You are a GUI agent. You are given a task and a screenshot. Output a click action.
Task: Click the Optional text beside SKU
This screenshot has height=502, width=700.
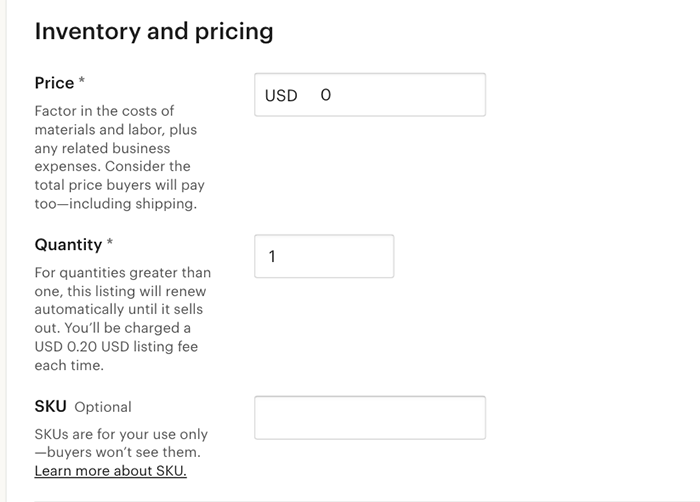pos(103,407)
